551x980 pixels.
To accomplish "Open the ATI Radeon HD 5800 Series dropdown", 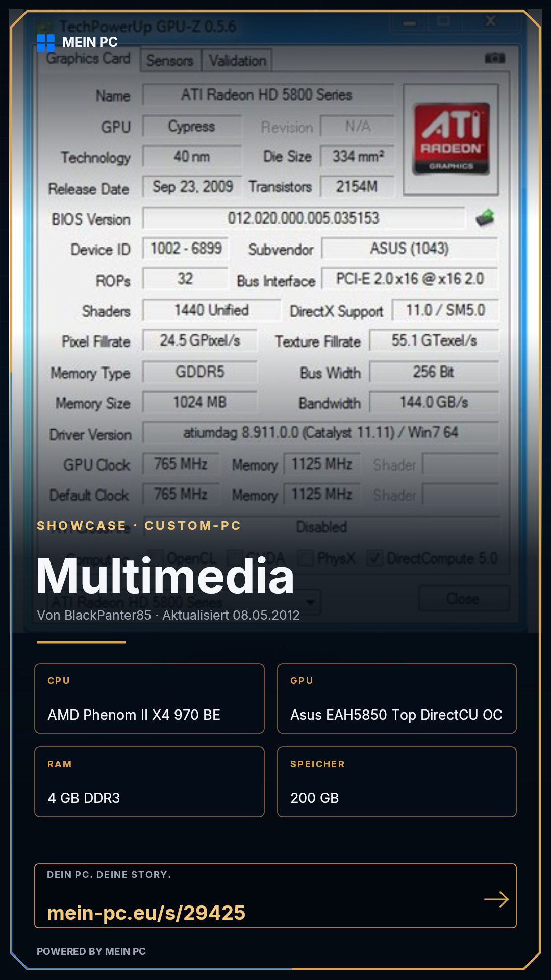I will [x=184, y=601].
